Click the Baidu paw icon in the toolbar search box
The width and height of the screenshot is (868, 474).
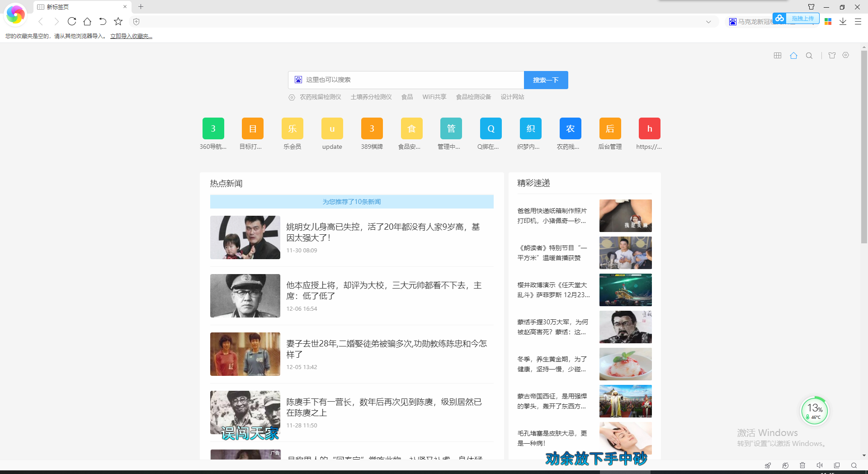tap(733, 22)
